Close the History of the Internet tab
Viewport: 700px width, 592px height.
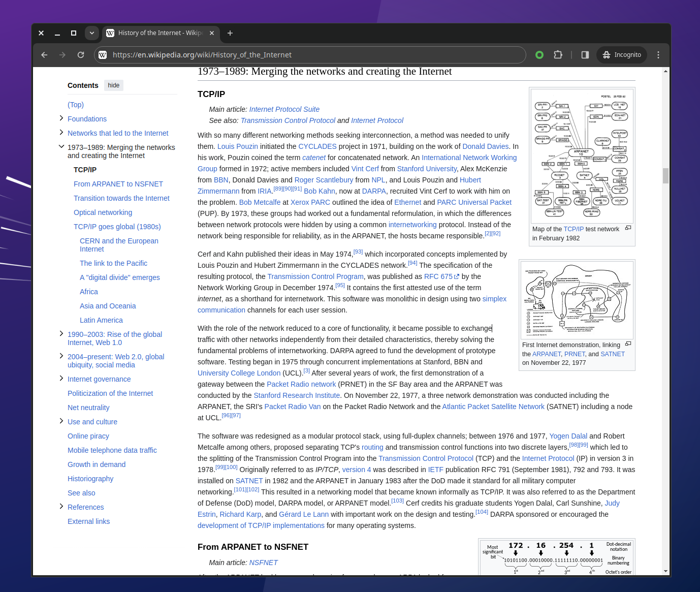click(212, 33)
